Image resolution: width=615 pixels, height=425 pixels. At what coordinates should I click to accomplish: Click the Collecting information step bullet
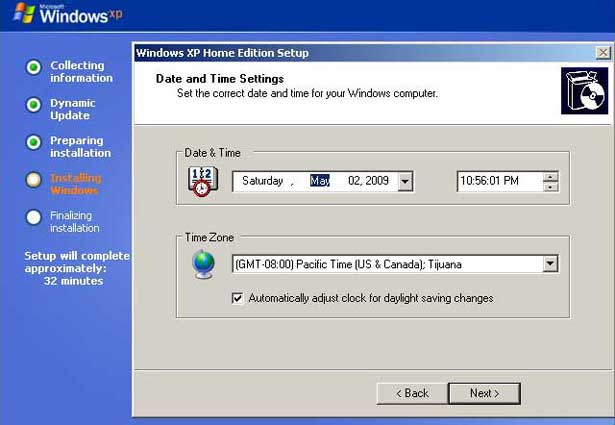34,67
